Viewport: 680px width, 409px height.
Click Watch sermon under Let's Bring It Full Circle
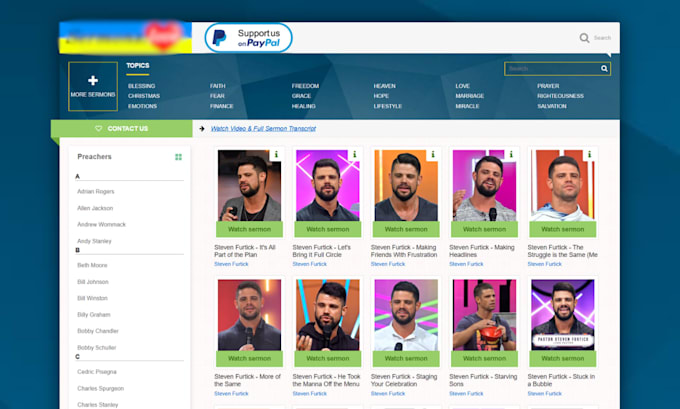tap(328, 229)
